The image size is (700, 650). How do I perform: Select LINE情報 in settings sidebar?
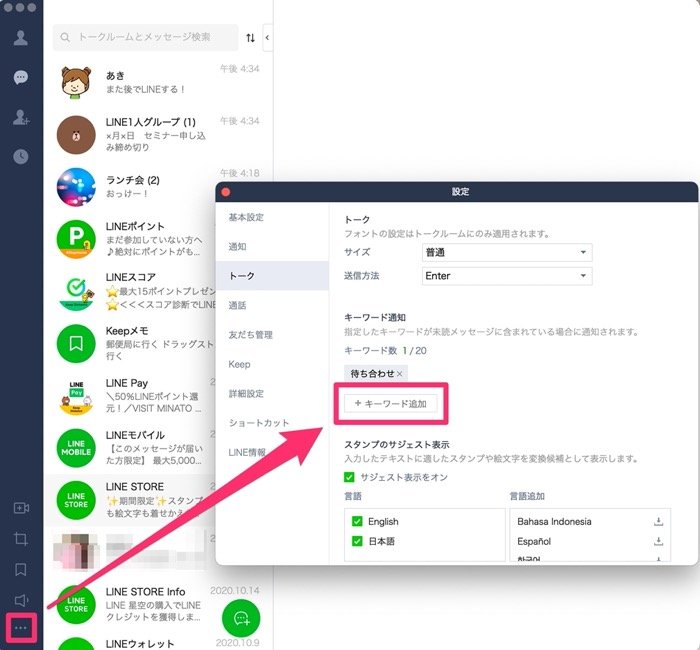click(x=272, y=452)
